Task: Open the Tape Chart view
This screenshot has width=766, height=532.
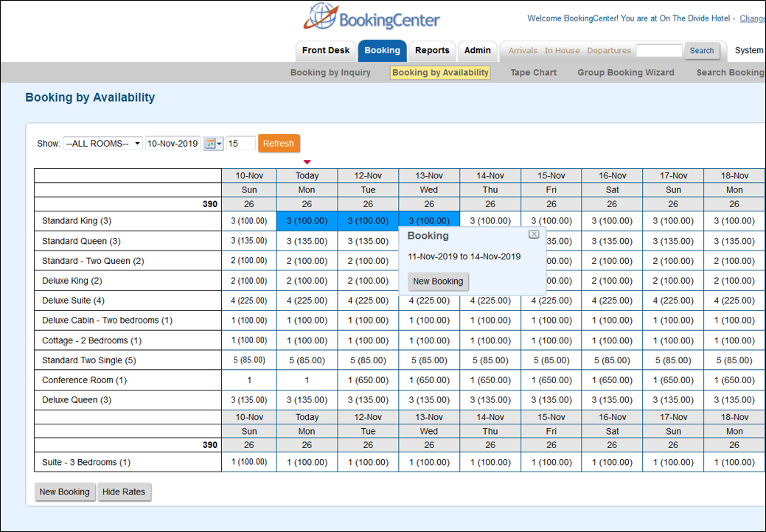Action: point(534,72)
